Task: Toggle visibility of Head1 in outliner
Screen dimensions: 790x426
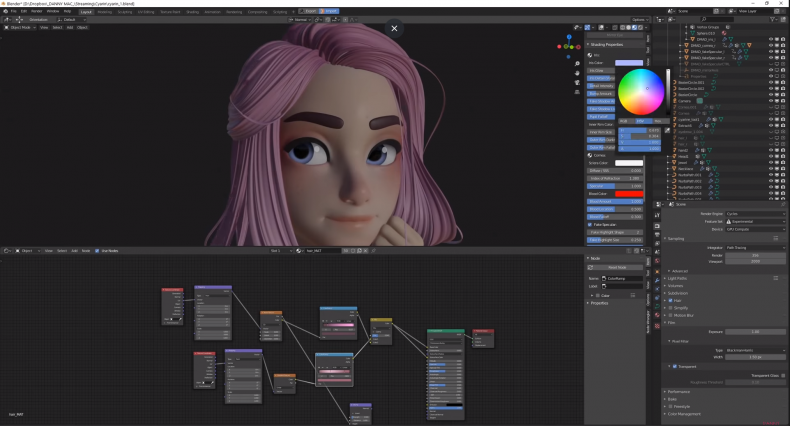Action: (x=771, y=156)
